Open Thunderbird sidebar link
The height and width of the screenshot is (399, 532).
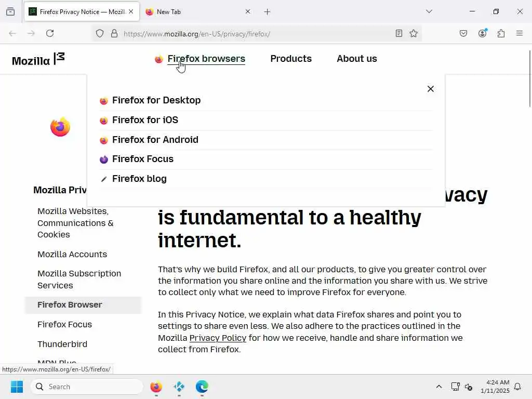62,344
